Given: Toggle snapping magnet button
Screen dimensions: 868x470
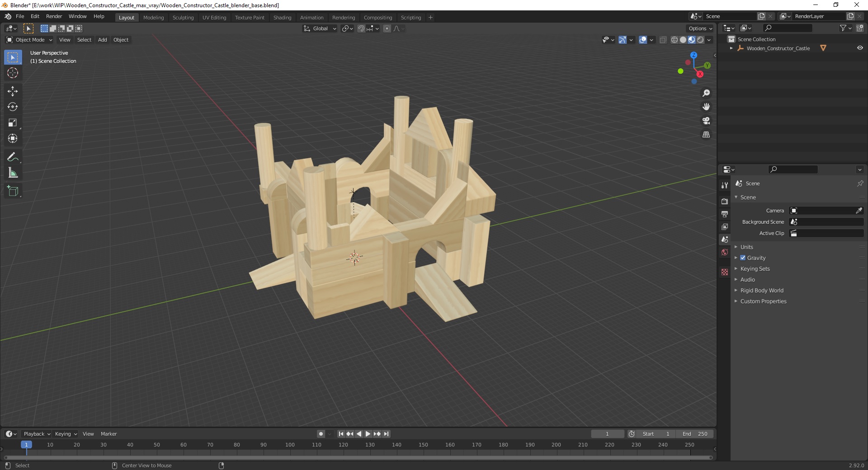Looking at the screenshot, I should coord(361,28).
